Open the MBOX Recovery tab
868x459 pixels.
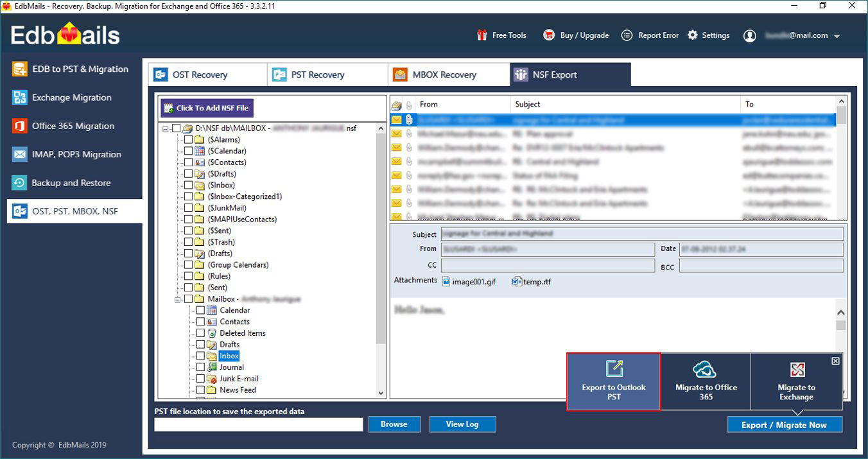point(449,74)
